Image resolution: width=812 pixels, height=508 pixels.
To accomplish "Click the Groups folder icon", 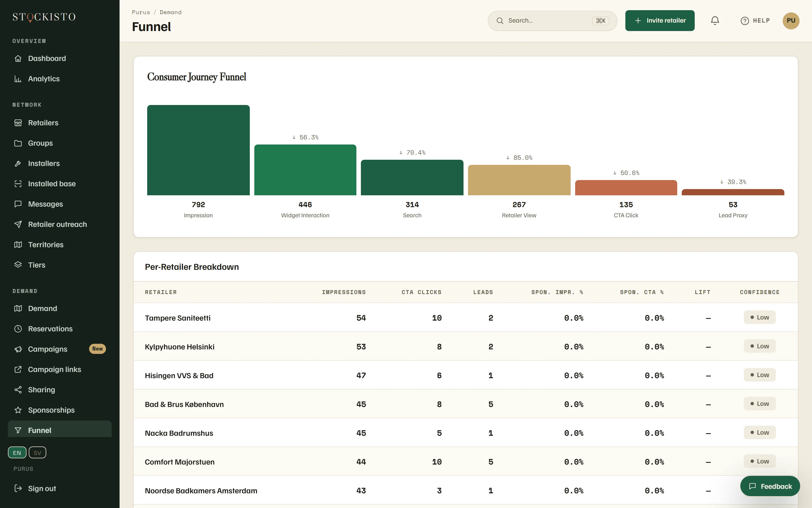I will [18, 143].
